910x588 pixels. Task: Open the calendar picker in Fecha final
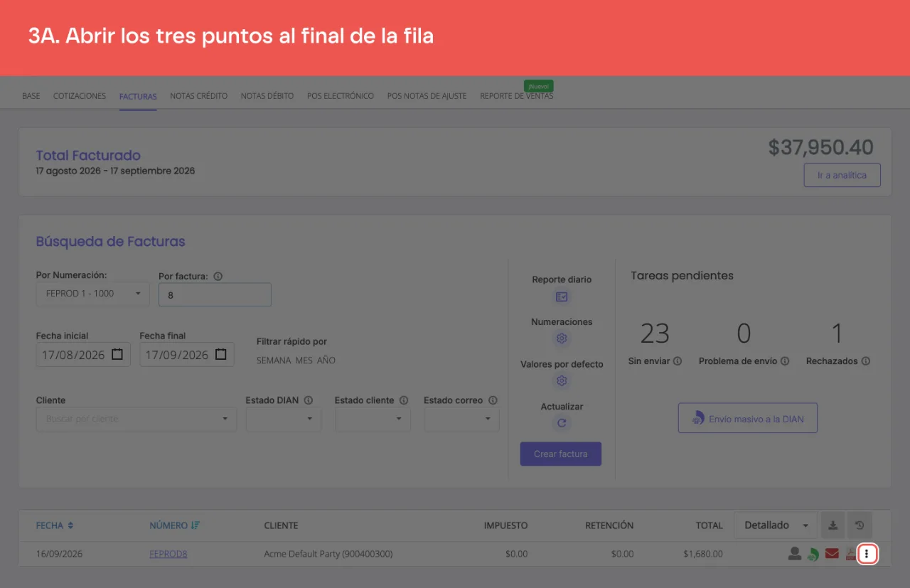coord(221,354)
